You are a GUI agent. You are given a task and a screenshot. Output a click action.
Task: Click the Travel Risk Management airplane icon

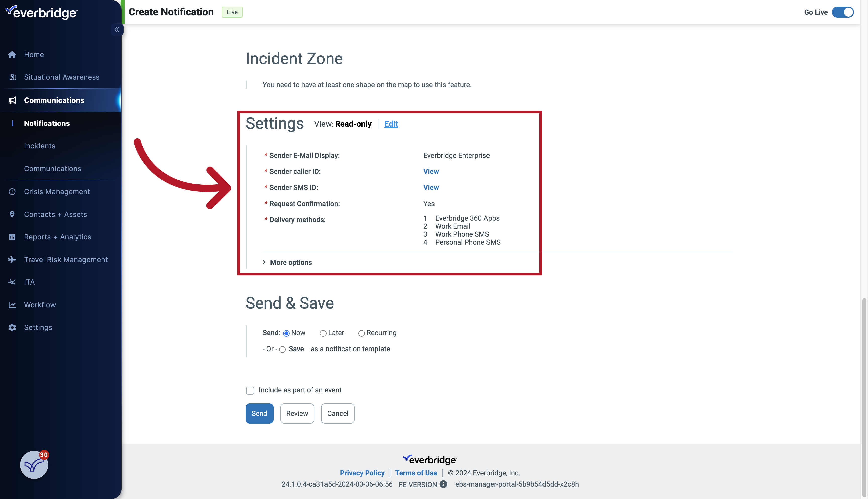coord(12,260)
